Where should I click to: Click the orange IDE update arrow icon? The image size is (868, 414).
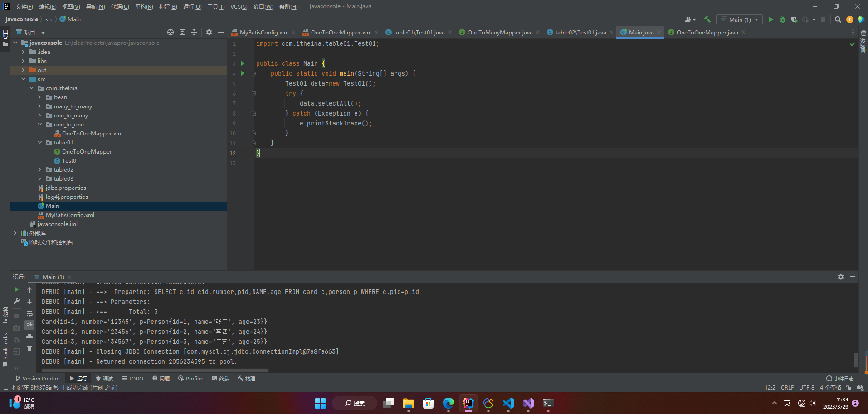[850, 19]
